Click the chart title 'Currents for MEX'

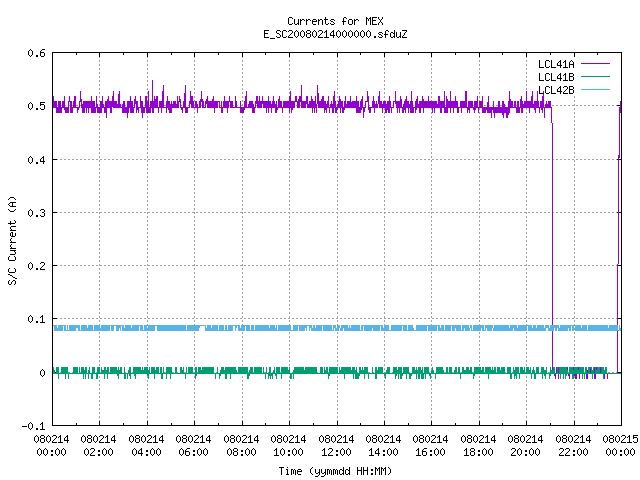click(335, 21)
